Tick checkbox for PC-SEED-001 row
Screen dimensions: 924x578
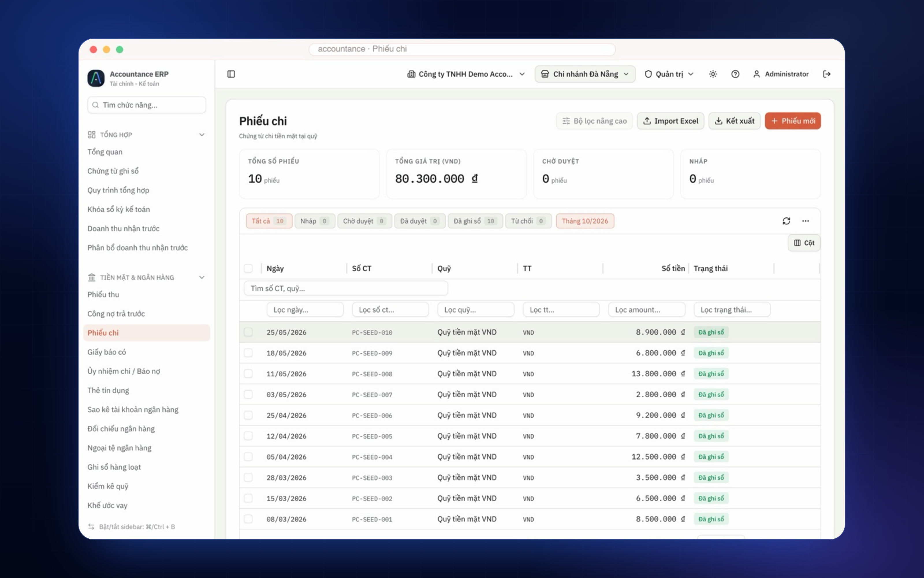[x=248, y=519]
